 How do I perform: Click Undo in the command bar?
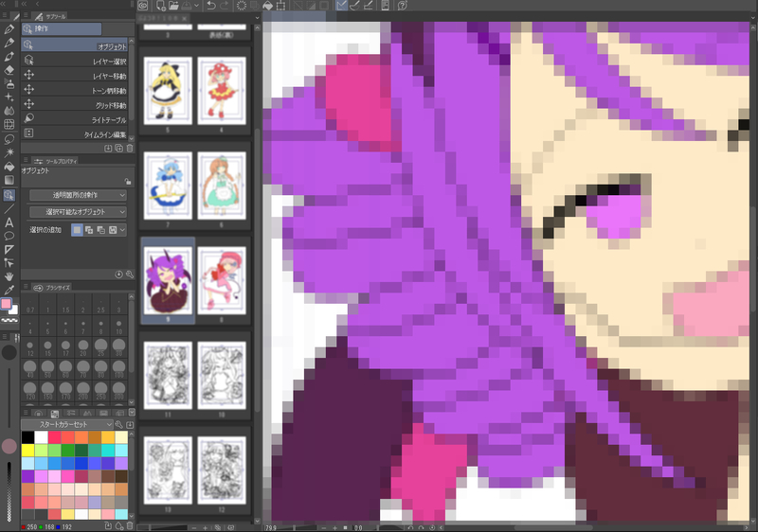click(211, 6)
